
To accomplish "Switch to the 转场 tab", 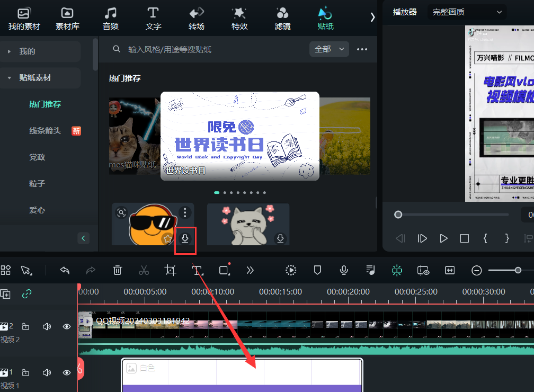I will pos(196,17).
